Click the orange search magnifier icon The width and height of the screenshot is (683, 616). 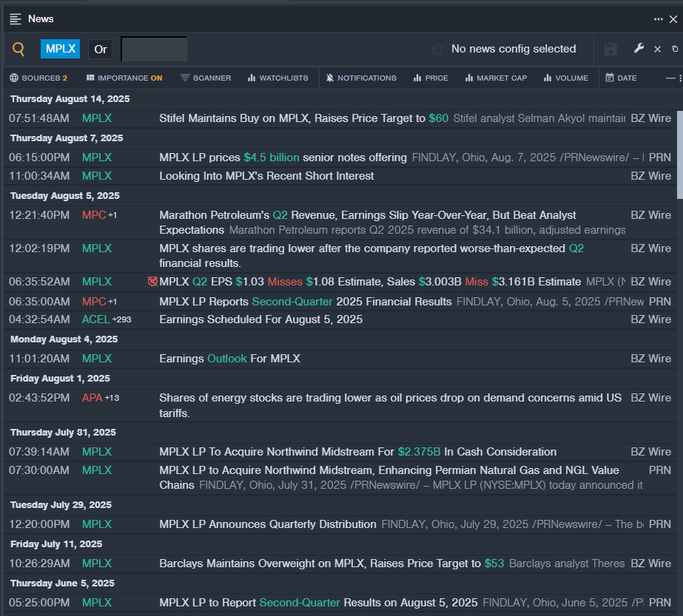18,49
